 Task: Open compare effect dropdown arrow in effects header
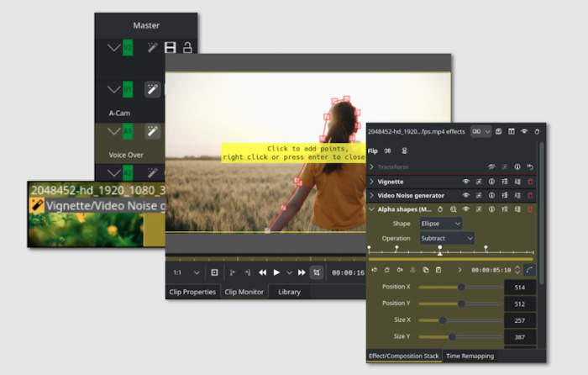click(x=487, y=131)
